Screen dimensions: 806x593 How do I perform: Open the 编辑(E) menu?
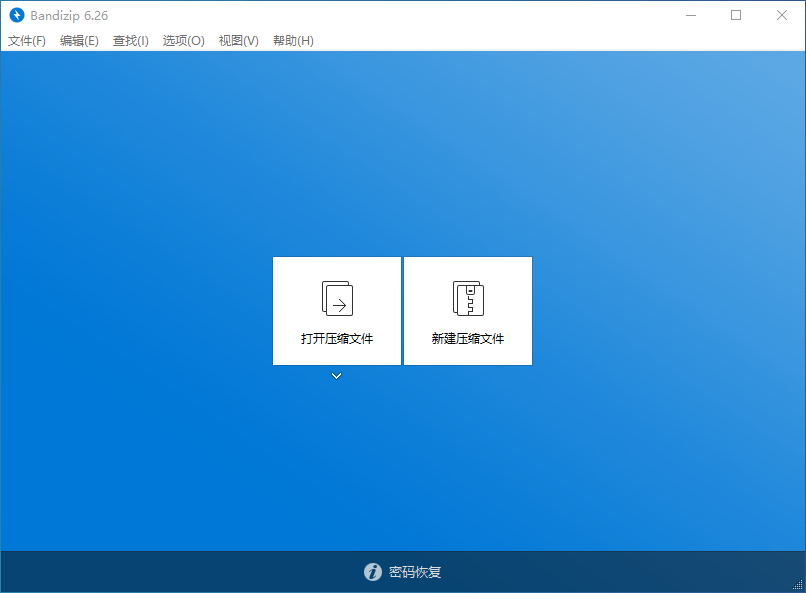(x=79, y=41)
